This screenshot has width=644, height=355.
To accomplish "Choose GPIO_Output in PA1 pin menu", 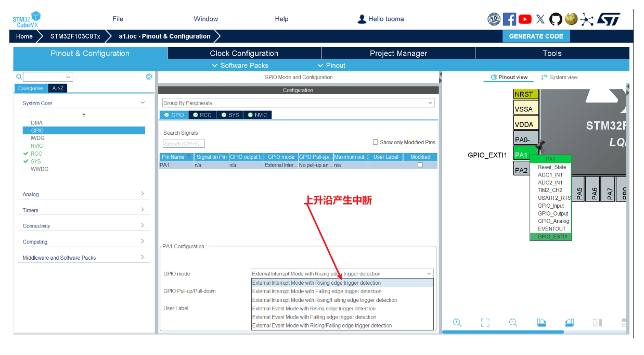I will click(x=552, y=213).
